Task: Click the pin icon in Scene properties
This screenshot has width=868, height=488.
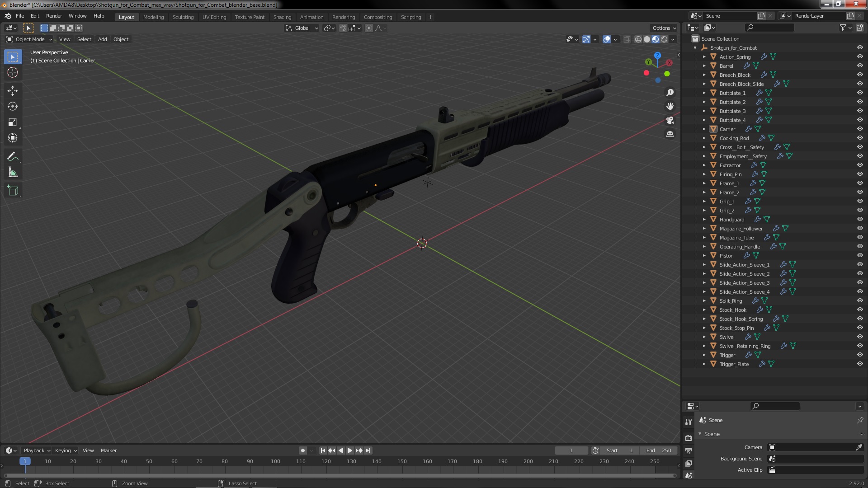Action: (x=860, y=420)
